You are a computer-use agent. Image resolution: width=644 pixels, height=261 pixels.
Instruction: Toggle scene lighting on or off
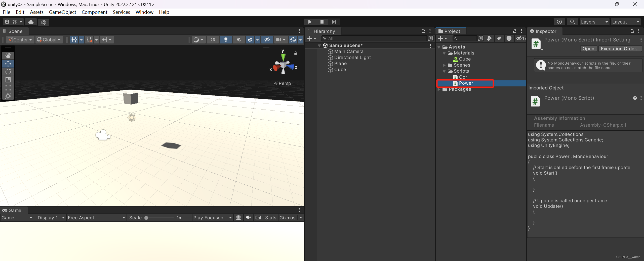coord(226,39)
